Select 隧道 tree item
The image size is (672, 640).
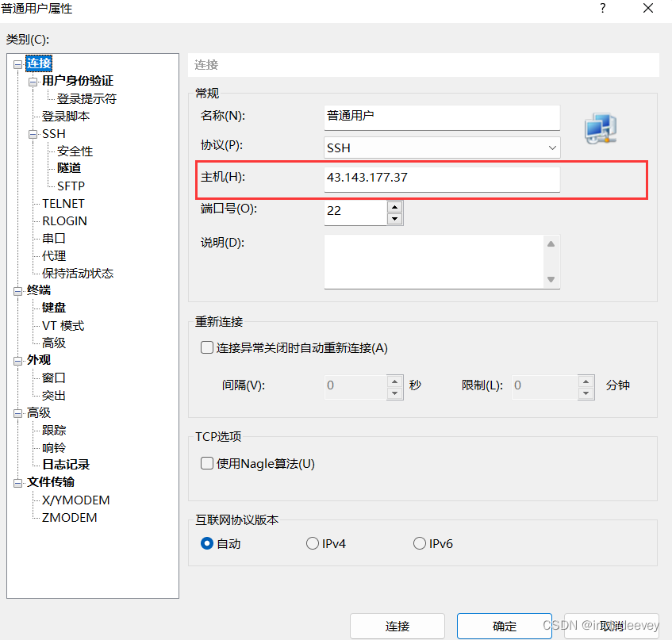69,168
